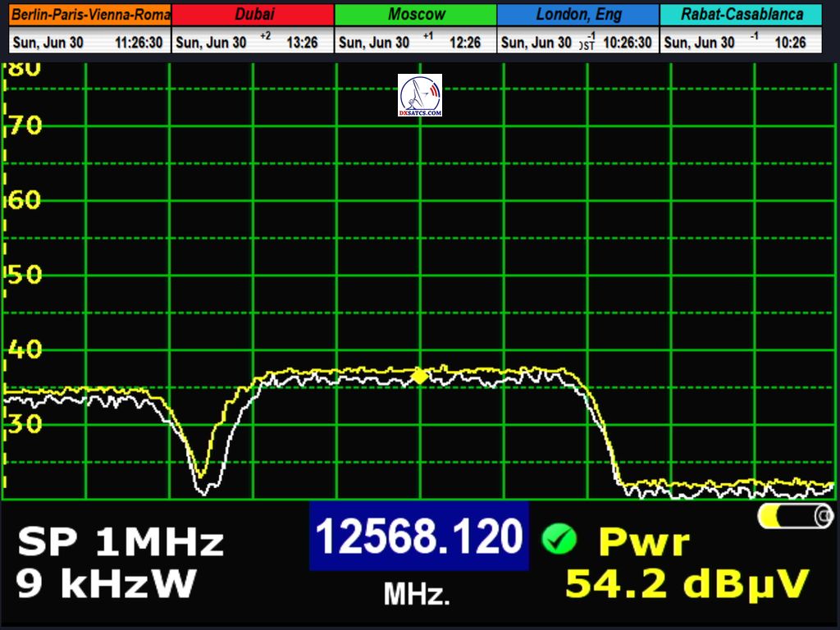Click the SP 1MHz span label
Image resolution: width=840 pixels, height=630 pixels.
(x=120, y=542)
